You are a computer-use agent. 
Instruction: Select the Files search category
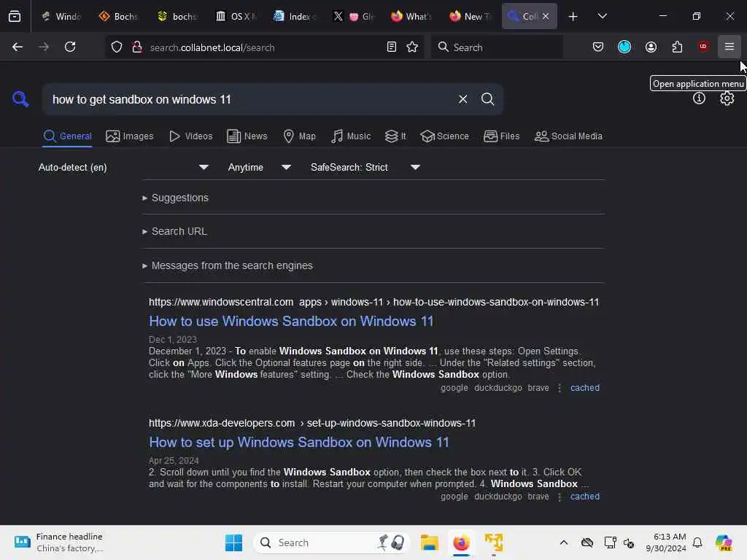tap(502, 136)
